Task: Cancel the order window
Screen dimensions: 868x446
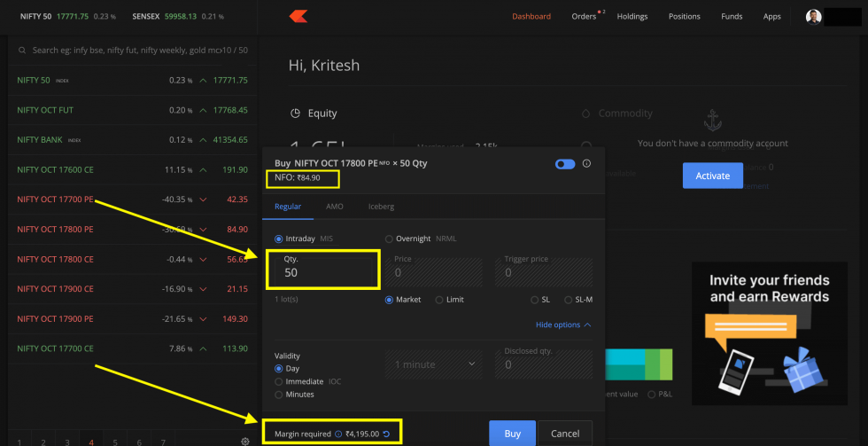Action: tap(565, 434)
